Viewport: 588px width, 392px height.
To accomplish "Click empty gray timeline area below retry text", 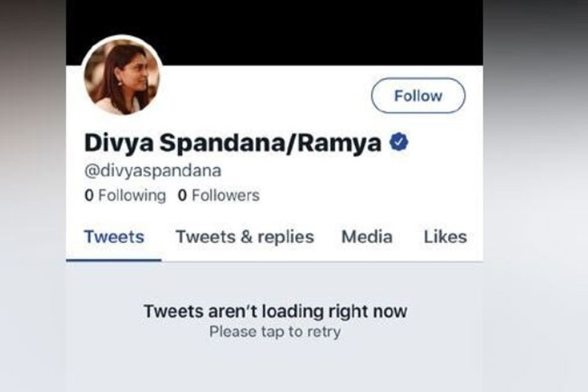I will (275, 368).
